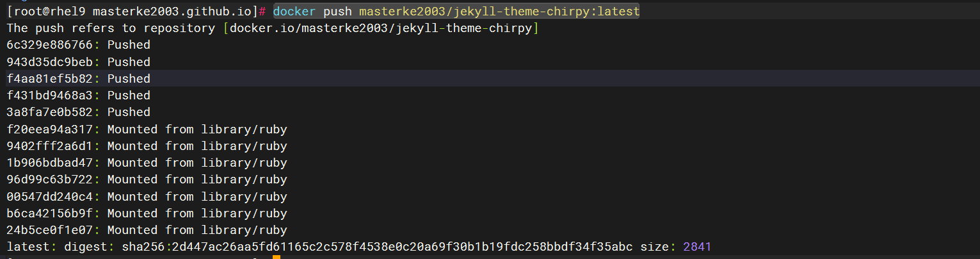Viewport: 980px width, 259px height.
Task: Click layer ID f20eea94a317
Action: (50, 129)
